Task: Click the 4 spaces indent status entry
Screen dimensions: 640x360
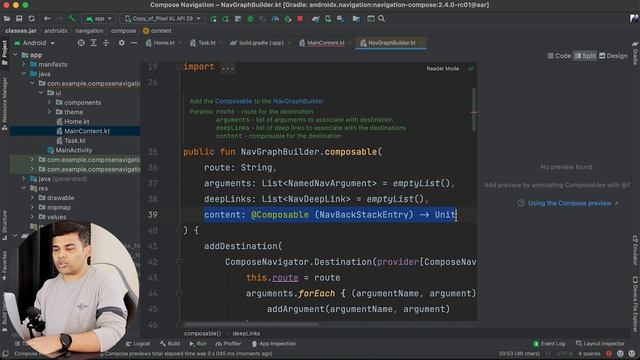Action: (x=589, y=353)
